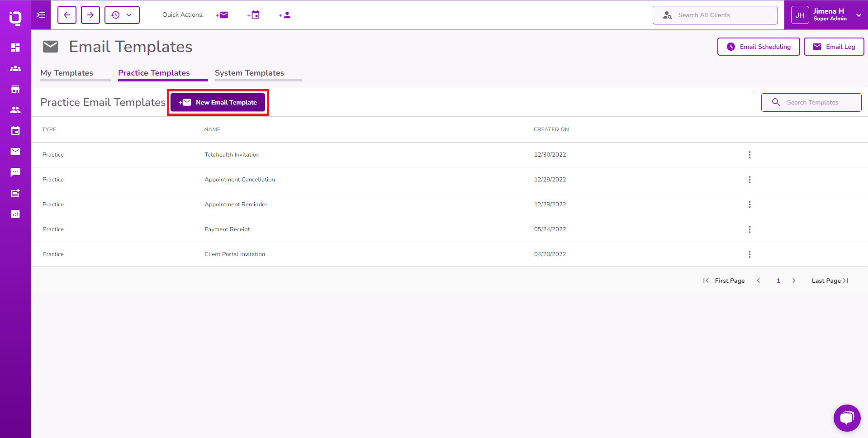Toggle the sidebar menu expand icon

point(41,15)
